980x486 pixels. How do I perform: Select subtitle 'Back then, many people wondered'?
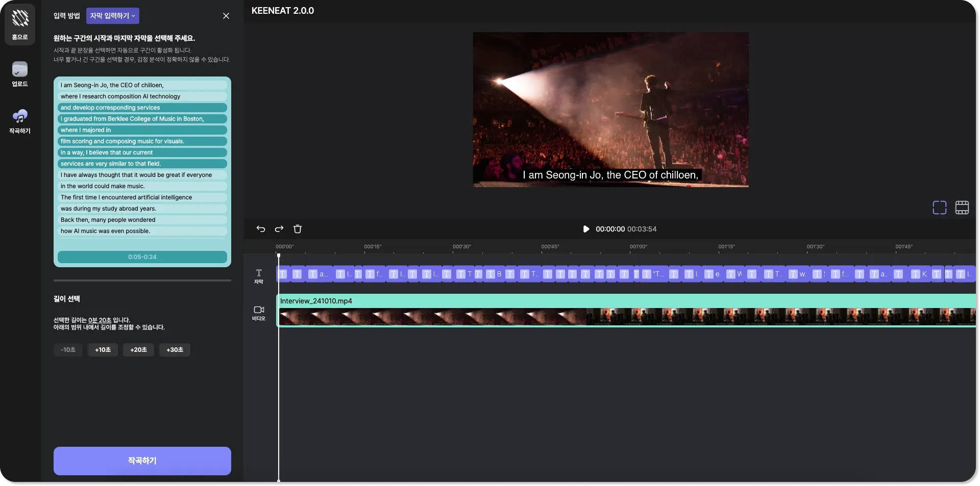142,220
